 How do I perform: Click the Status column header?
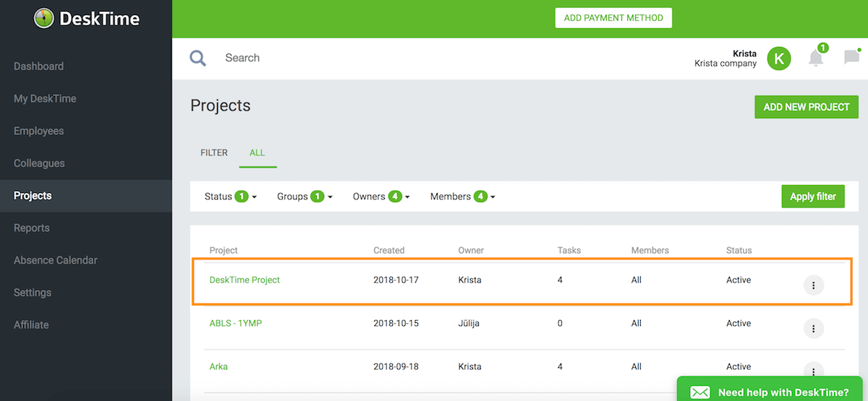(x=739, y=251)
